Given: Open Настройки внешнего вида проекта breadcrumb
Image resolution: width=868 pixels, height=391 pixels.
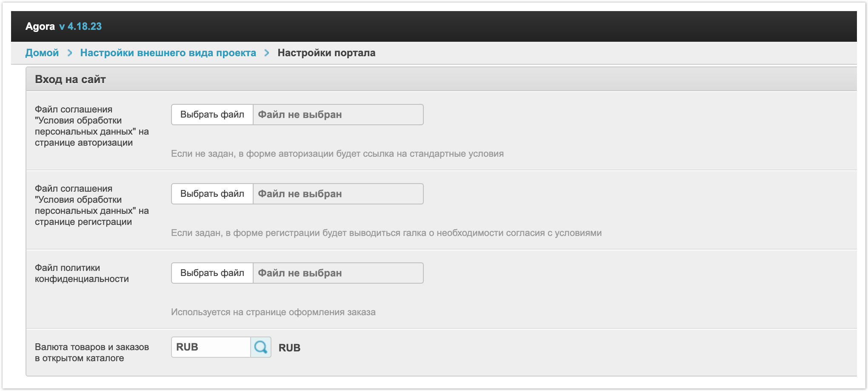Looking at the screenshot, I should tap(168, 53).
